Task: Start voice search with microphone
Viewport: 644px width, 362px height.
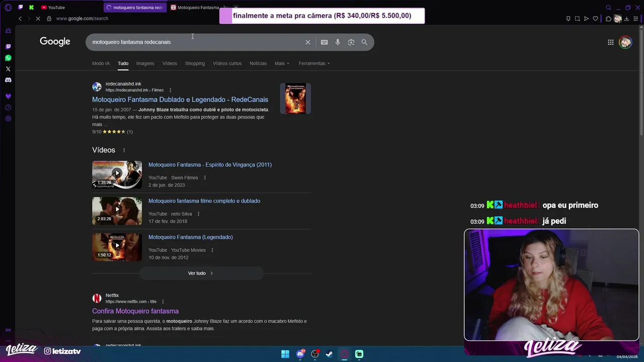Action: (338, 42)
